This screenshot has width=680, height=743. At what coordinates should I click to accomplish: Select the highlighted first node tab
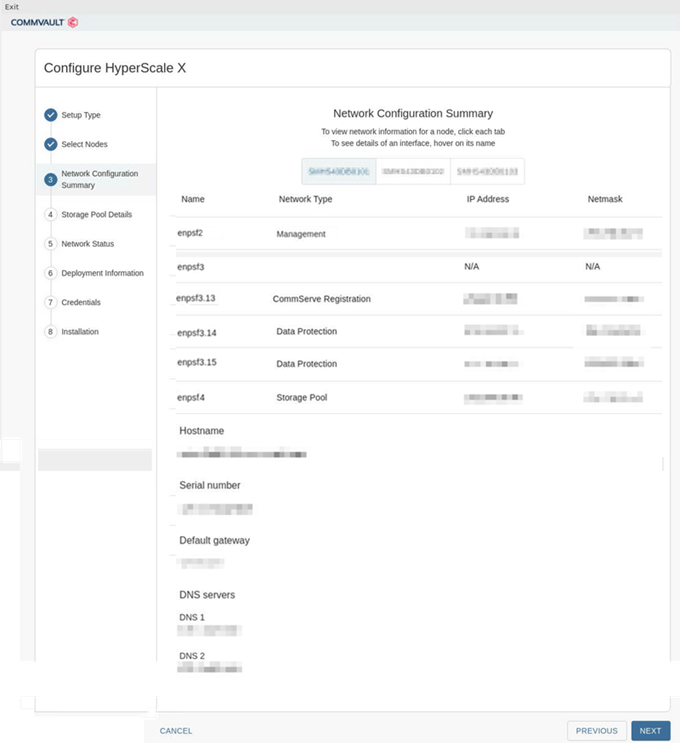pos(339,171)
